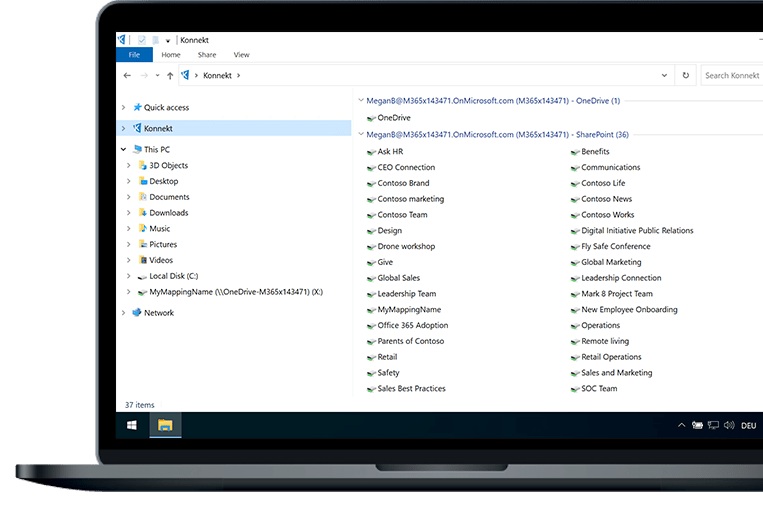Image resolution: width=763 pixels, height=512 pixels.
Task: Open the Ask HR SharePoint site
Action: [x=389, y=152]
